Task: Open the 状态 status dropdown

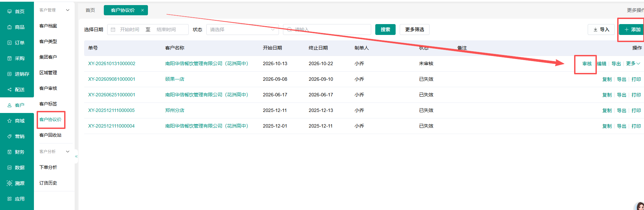Action: coord(242,30)
